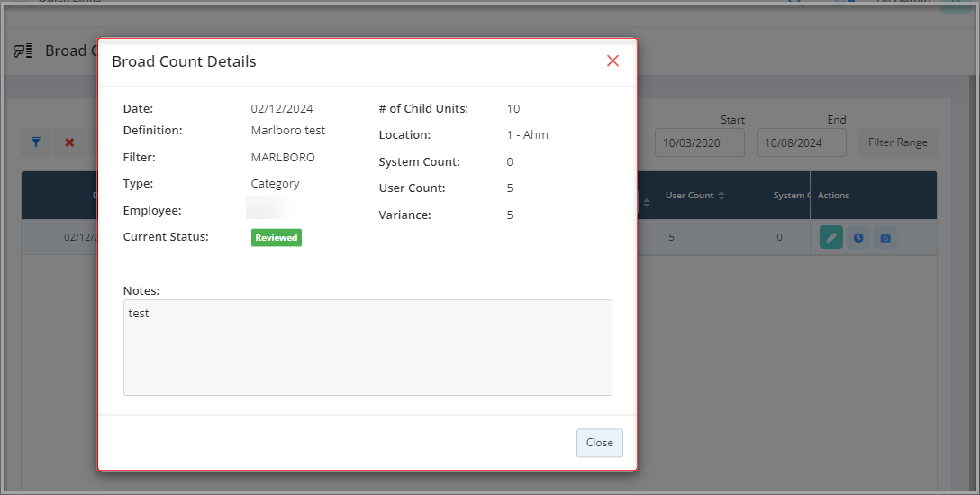This screenshot has width=980, height=495.
Task: Click the red X clear filter icon
Action: coord(69,142)
